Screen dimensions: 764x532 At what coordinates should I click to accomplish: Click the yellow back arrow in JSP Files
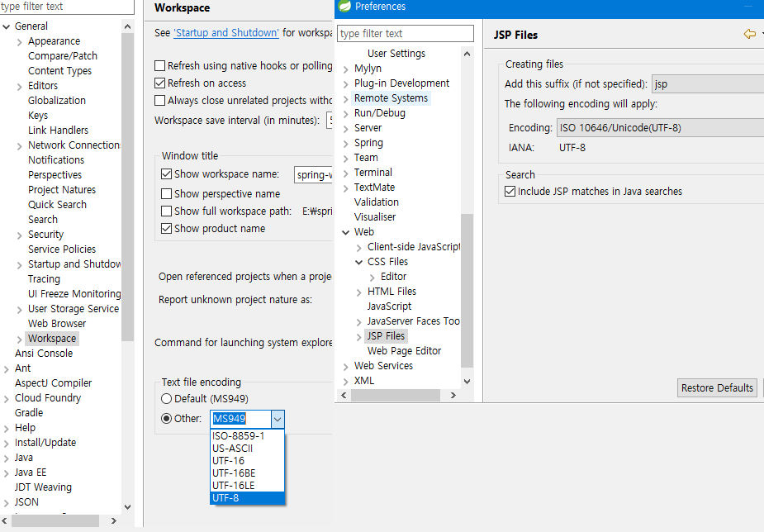(749, 35)
